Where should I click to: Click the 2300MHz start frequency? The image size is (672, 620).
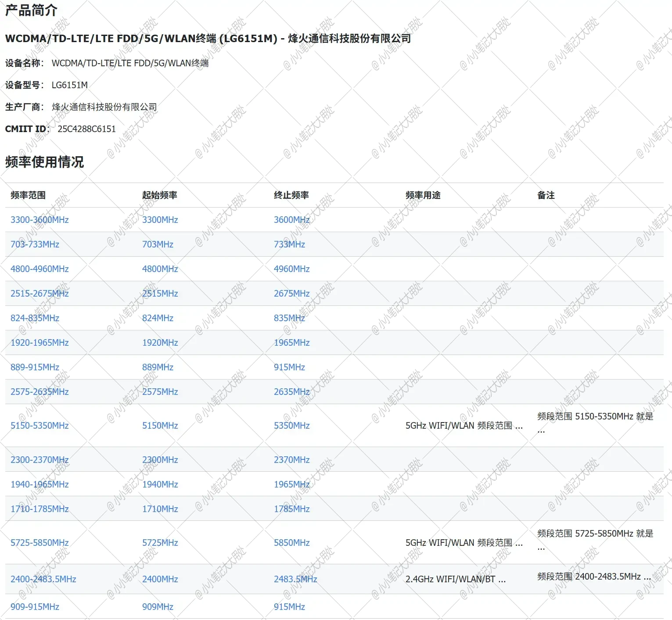160,460
